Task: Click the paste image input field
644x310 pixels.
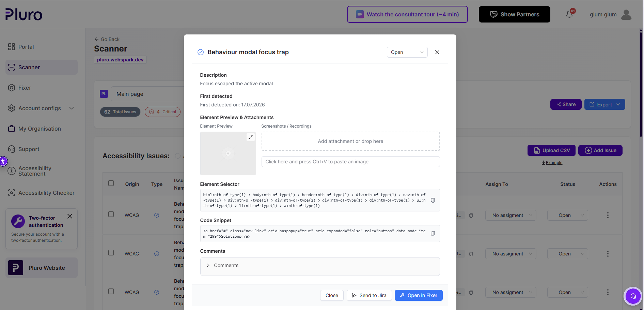Action: point(350,162)
